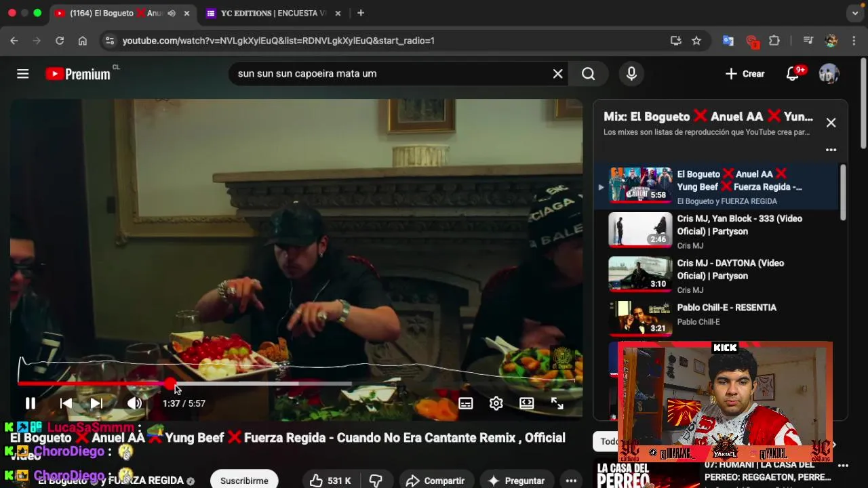This screenshot has height=488, width=868.
Task: Open Chrome profile avatar in toolbar
Action: point(831,41)
